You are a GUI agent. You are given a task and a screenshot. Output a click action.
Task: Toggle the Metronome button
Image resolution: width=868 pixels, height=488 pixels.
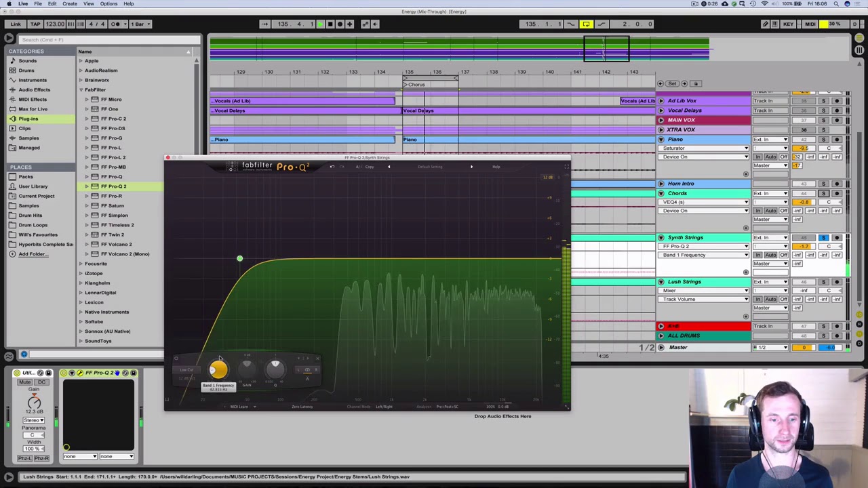tap(114, 24)
